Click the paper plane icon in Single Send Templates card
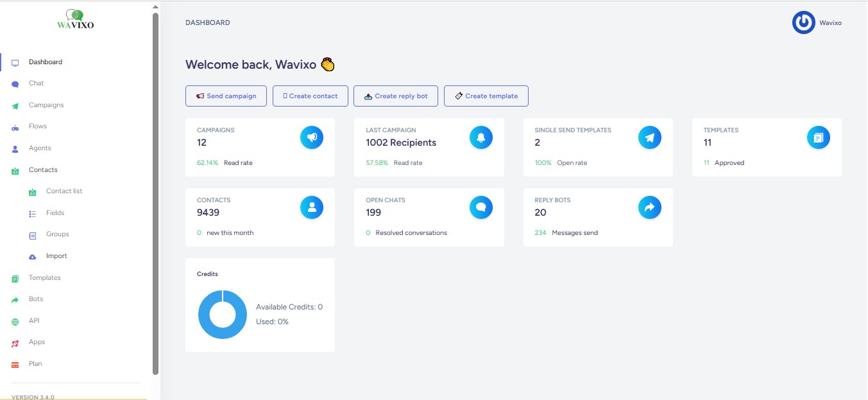868x400 pixels. coord(650,137)
